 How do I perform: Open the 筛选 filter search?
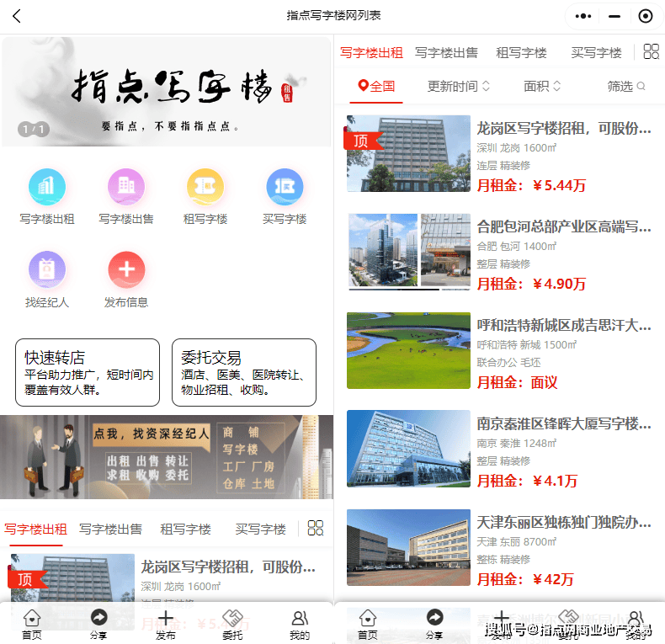point(626,86)
